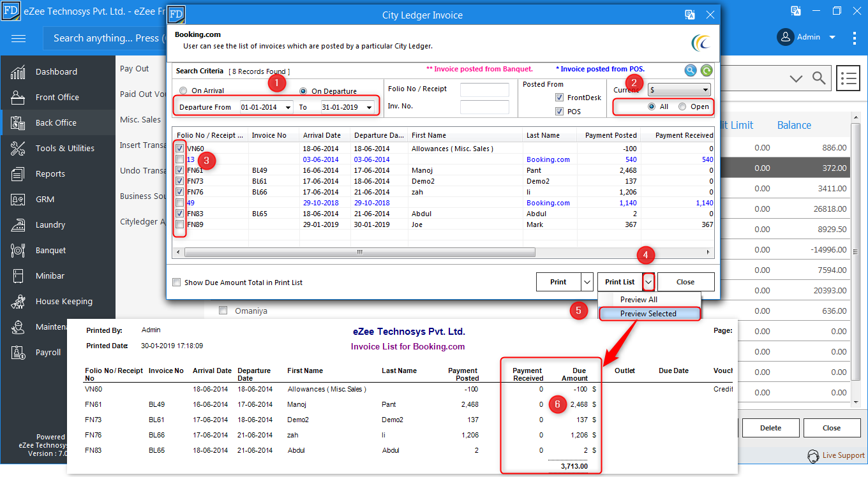Uncheck the POS checkbox
The height and width of the screenshot is (477, 868).
click(x=559, y=112)
